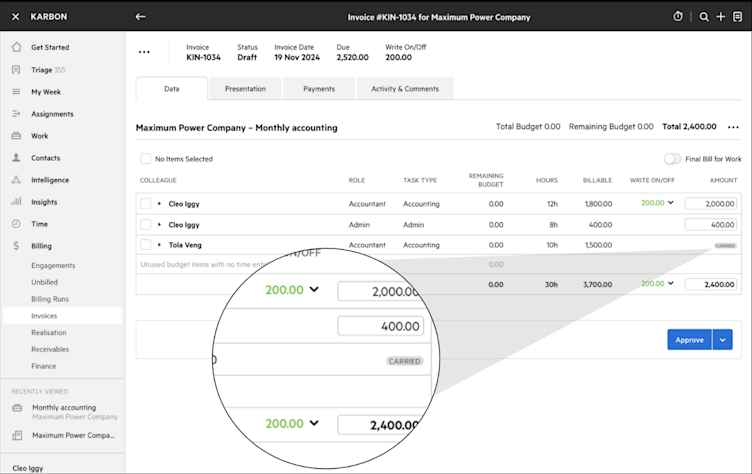Click the TASK TYPE column header
This screenshot has height=474, width=752.
tap(420, 180)
